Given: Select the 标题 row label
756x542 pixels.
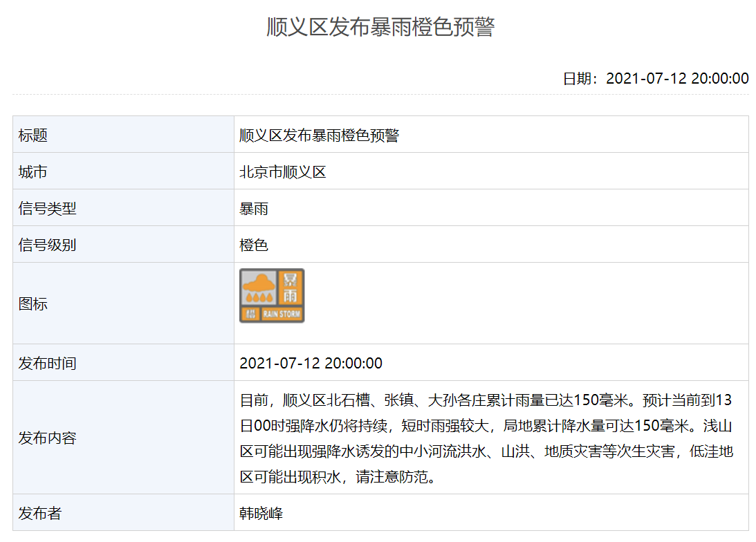Looking at the screenshot, I should 33,135.
